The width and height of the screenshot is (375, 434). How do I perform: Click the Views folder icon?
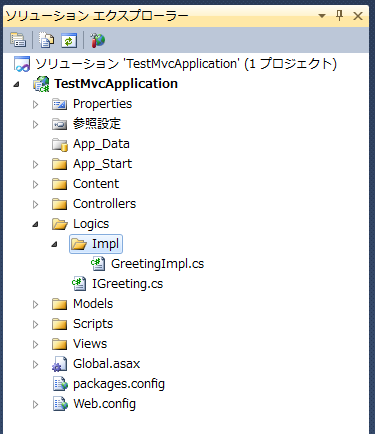[x=60, y=344]
